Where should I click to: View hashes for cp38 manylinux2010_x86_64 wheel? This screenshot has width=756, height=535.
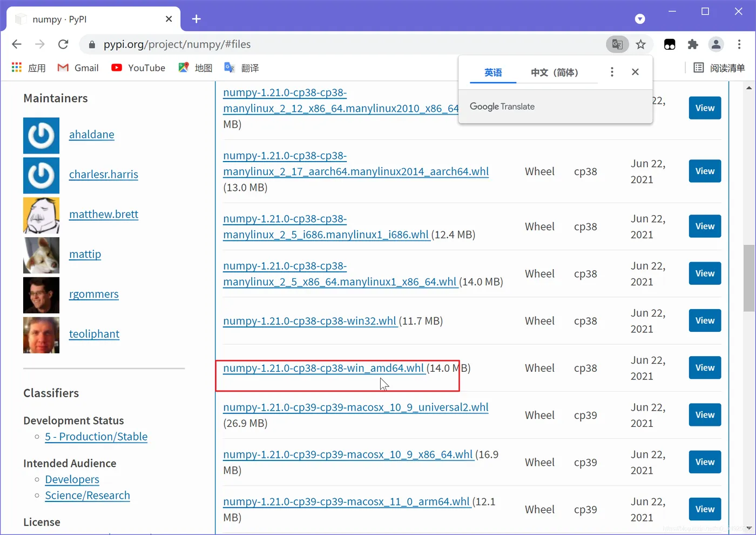(705, 108)
